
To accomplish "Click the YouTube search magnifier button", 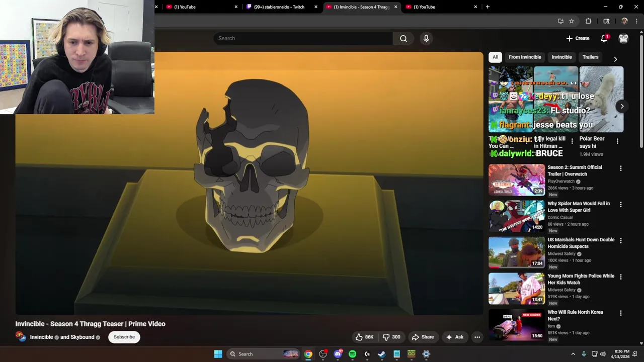I will (404, 38).
